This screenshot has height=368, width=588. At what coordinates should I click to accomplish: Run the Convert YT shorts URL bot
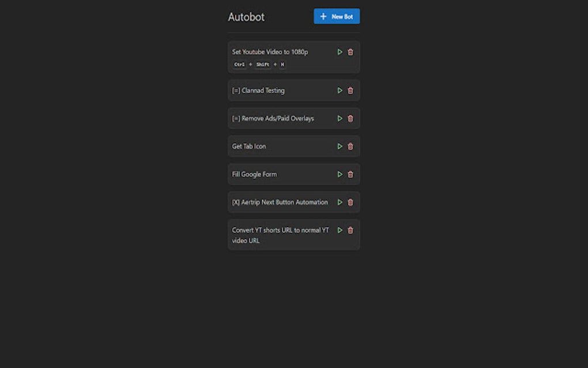click(x=340, y=230)
